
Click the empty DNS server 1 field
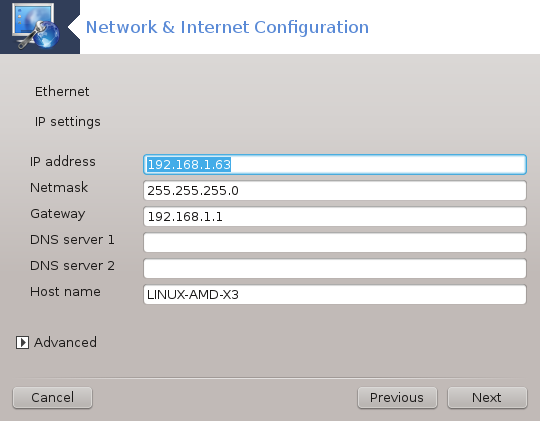[335, 243]
